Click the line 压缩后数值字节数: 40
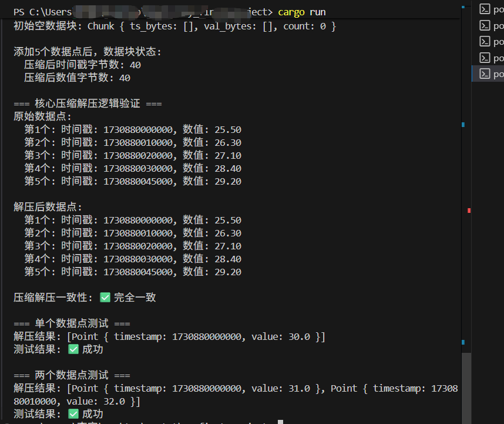This screenshot has height=424, width=504. pyautogui.click(x=77, y=78)
